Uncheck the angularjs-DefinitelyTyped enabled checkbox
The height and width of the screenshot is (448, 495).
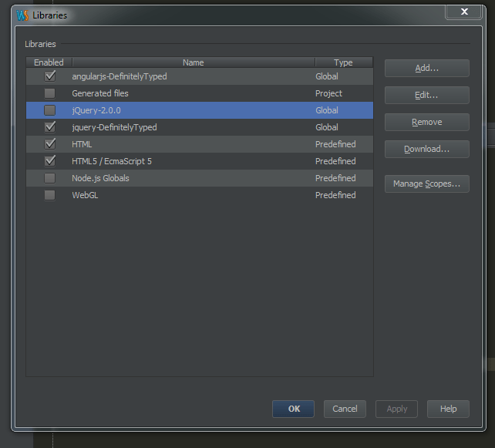(50, 76)
